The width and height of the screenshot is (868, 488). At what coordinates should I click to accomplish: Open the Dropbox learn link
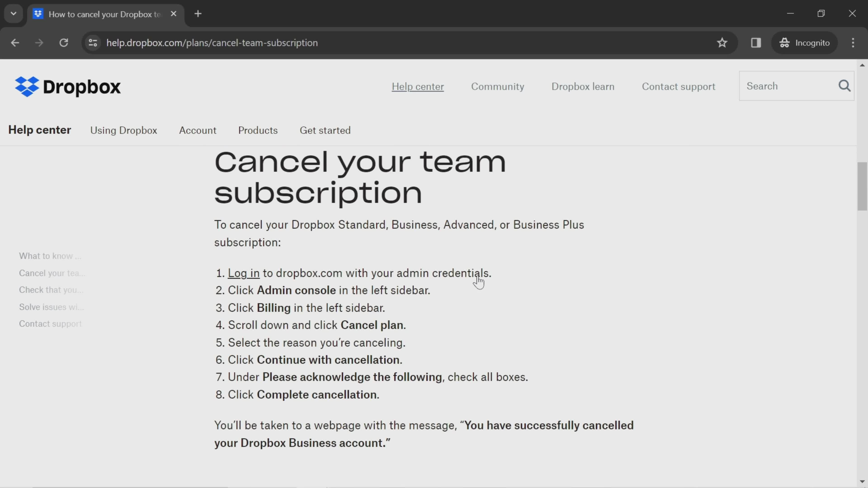coord(583,87)
